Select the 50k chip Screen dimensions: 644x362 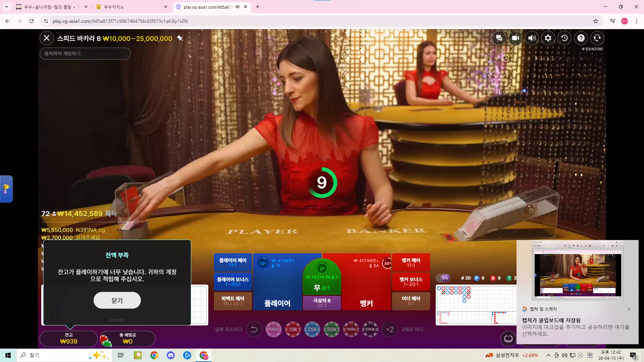click(x=332, y=329)
